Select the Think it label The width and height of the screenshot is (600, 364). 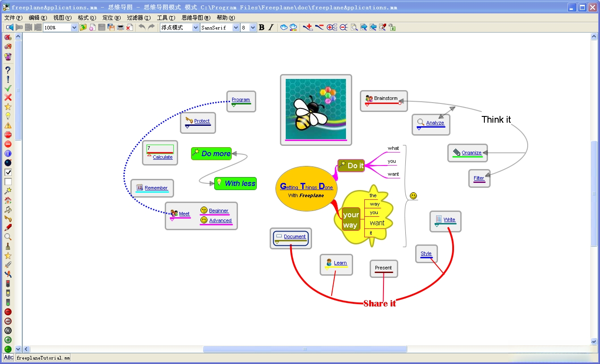496,120
